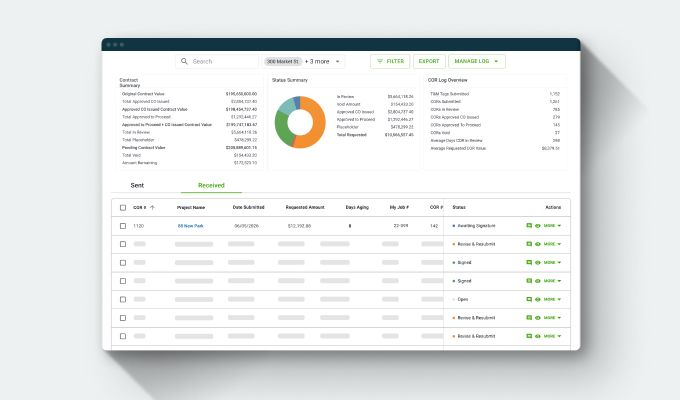
Task: Open comment icon on first Revise & Resubmit row
Action: 529,244
